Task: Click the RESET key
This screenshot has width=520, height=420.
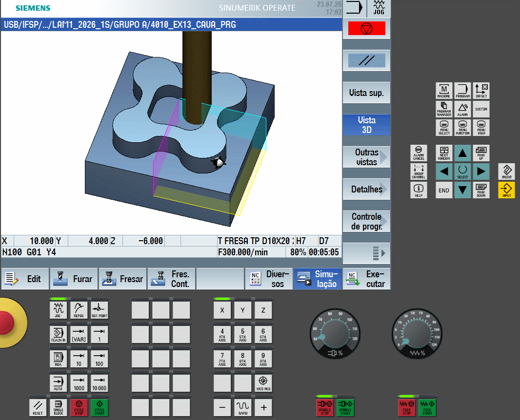Action: pos(38,408)
